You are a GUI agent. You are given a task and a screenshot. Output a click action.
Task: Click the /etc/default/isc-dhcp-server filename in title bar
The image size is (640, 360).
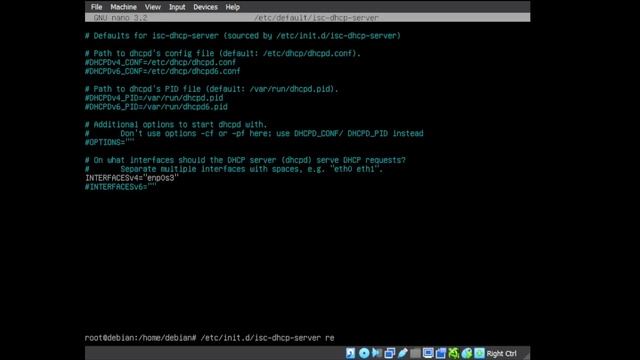tap(316, 18)
